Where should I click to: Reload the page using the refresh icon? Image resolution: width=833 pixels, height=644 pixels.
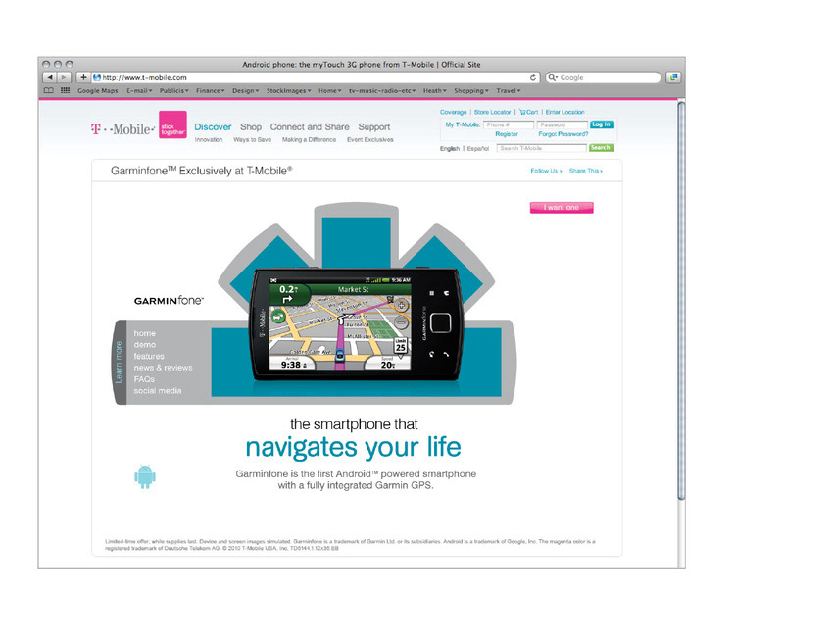(x=533, y=77)
